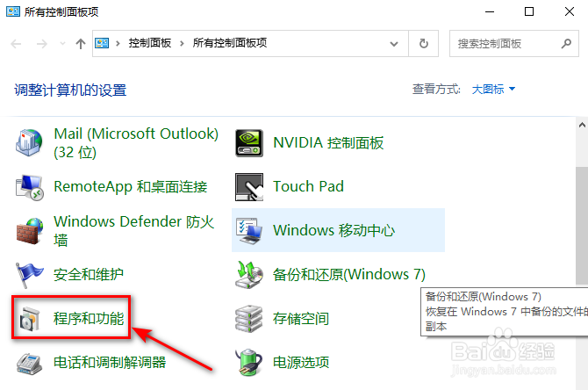Screen dimensions: 588x390
Task: Click the scrollbar up arrow
Action: pyautogui.click(x=582, y=126)
